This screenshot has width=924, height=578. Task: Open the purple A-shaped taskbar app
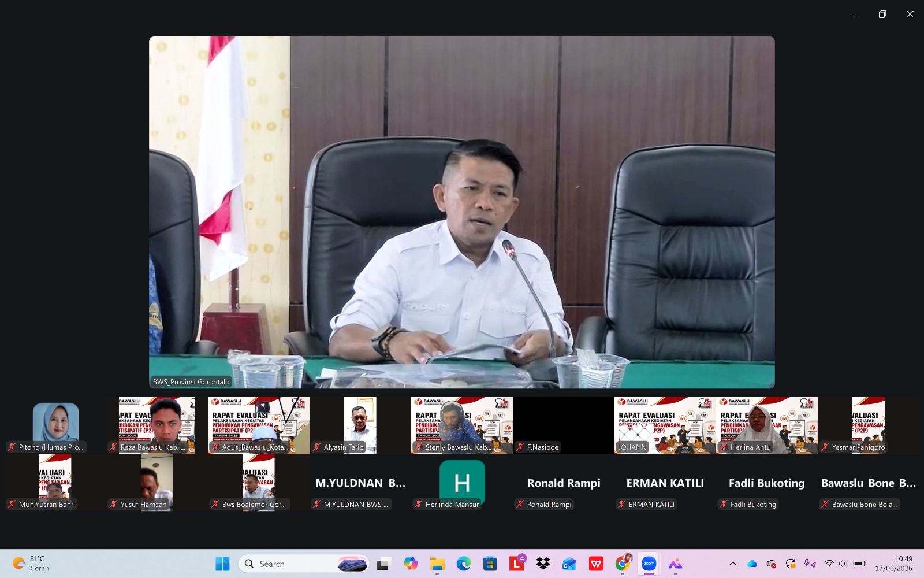click(676, 564)
